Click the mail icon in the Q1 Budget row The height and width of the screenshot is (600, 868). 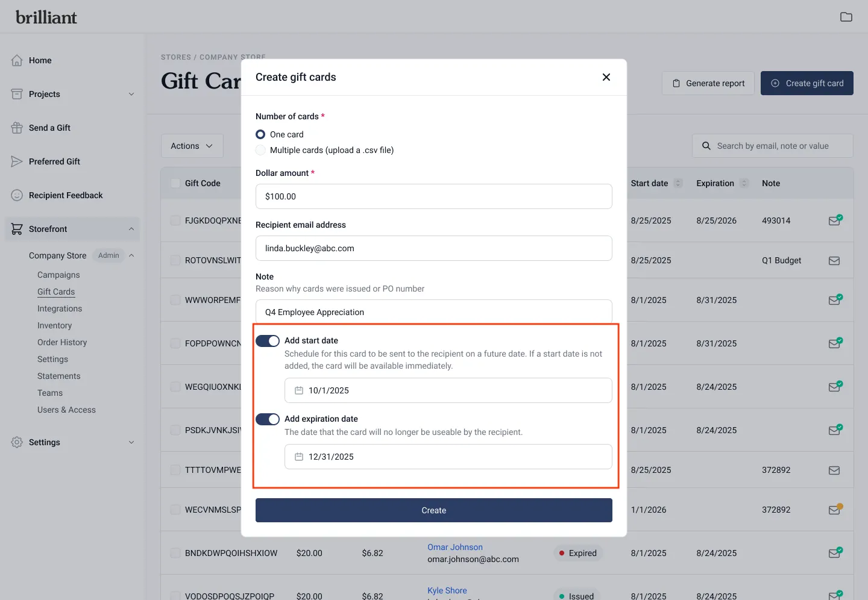[834, 261]
